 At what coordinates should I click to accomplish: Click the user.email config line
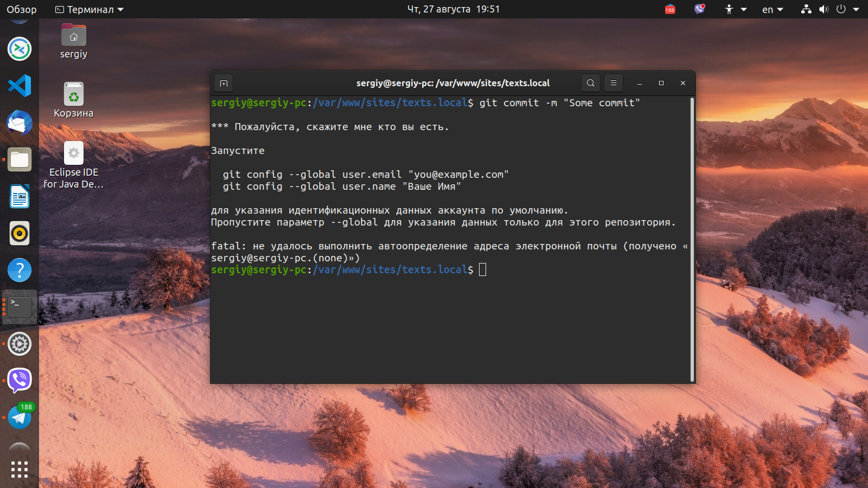(366, 175)
